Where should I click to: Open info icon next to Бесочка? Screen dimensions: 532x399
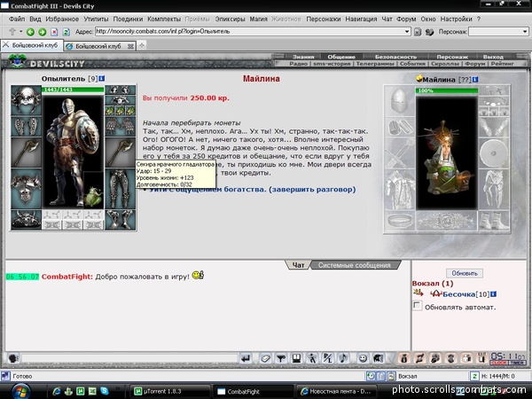[493, 294]
